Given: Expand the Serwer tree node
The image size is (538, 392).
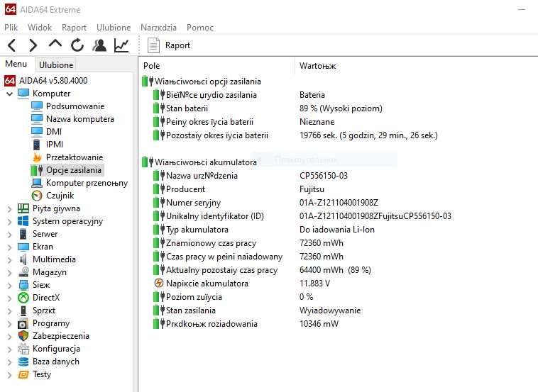Looking at the screenshot, I should pos(10,235).
